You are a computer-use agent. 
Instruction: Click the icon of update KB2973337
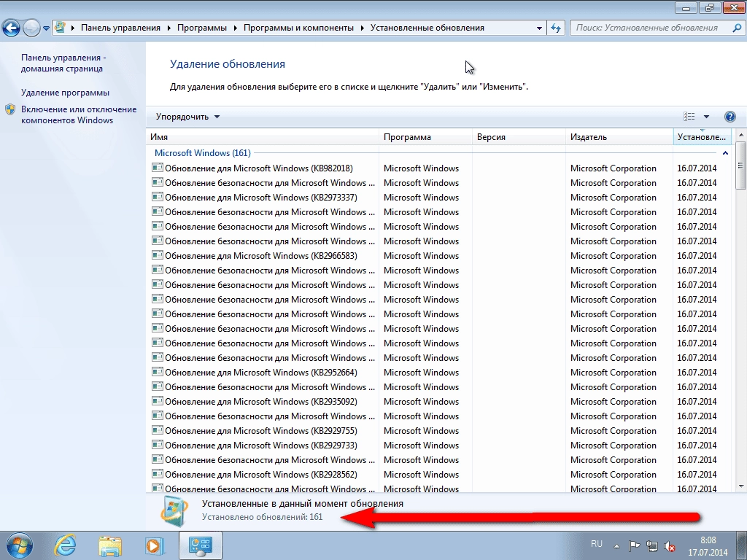pyautogui.click(x=158, y=197)
